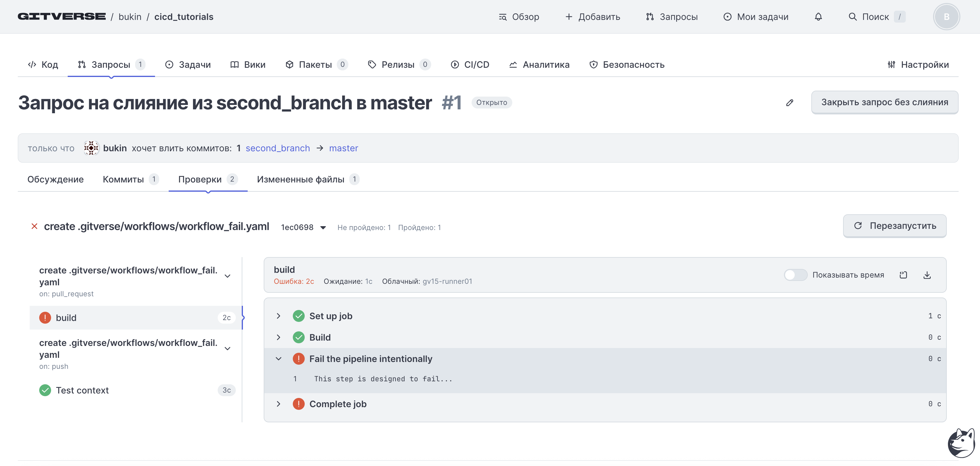
Task: Click the 'Не пройдено: 1' counter
Action: (364, 227)
